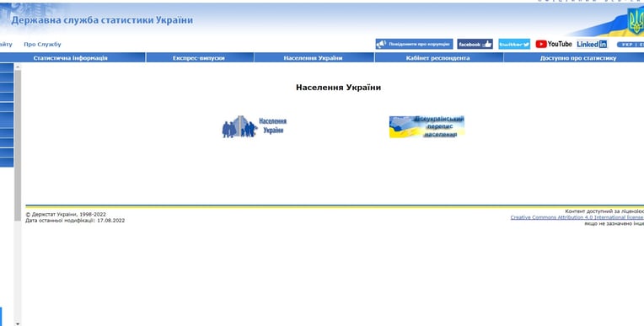Open the Населення України people logo
This screenshot has width=644, height=326.
coord(255,126)
